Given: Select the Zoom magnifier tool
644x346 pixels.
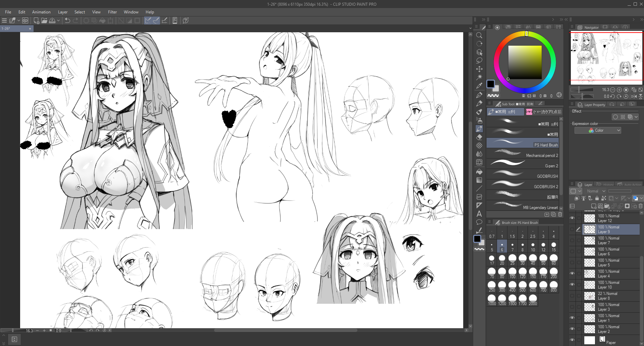Looking at the screenshot, I should 479,35.
